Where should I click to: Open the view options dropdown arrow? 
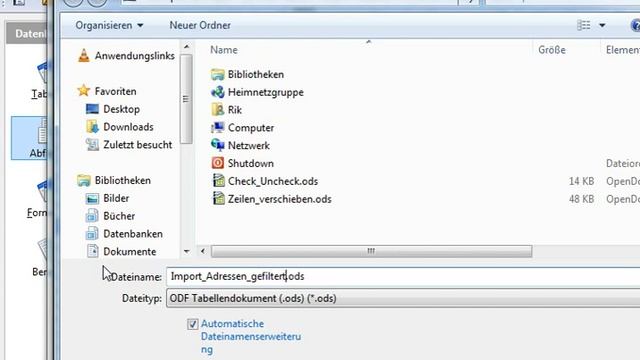pyautogui.click(x=602, y=25)
